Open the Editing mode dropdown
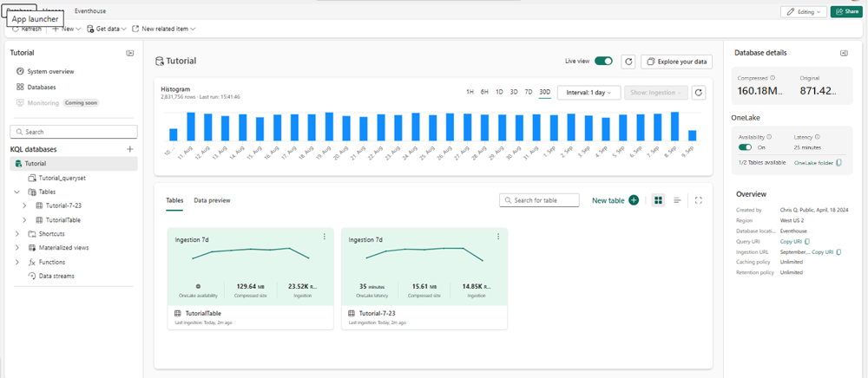Viewport: 868px width, 378px height. click(x=804, y=12)
